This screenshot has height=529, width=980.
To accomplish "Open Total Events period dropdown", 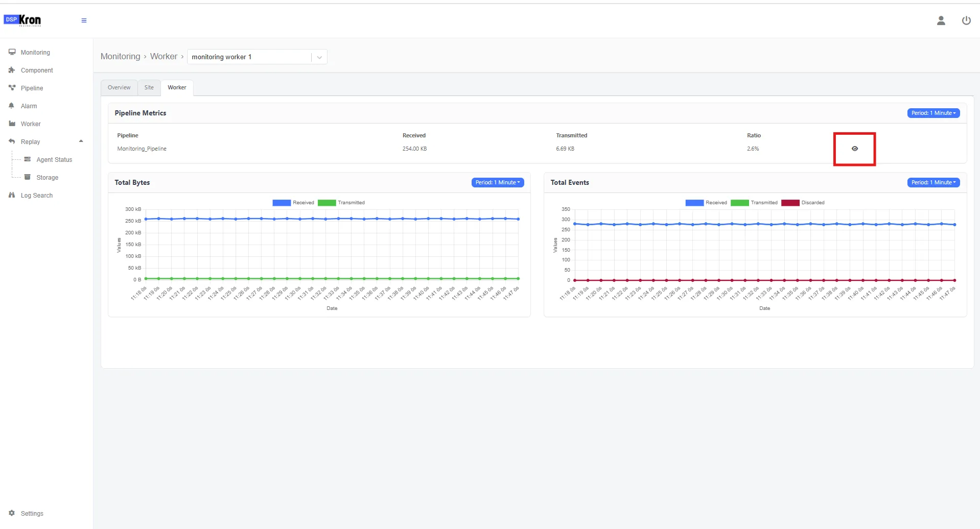I will click(x=933, y=182).
